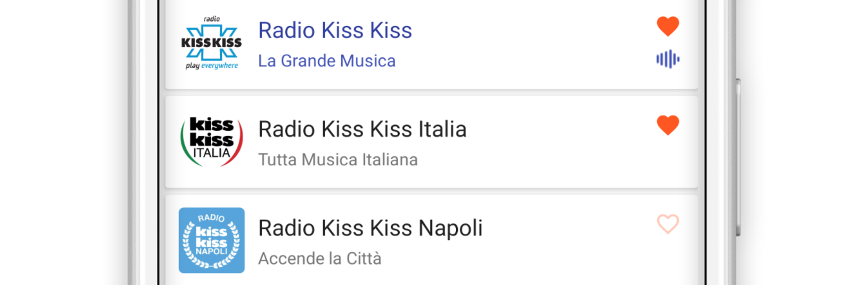The height and width of the screenshot is (285, 868).
Task: Unfavorite Radio Kiss Kiss with its heart
Action: [x=668, y=26]
